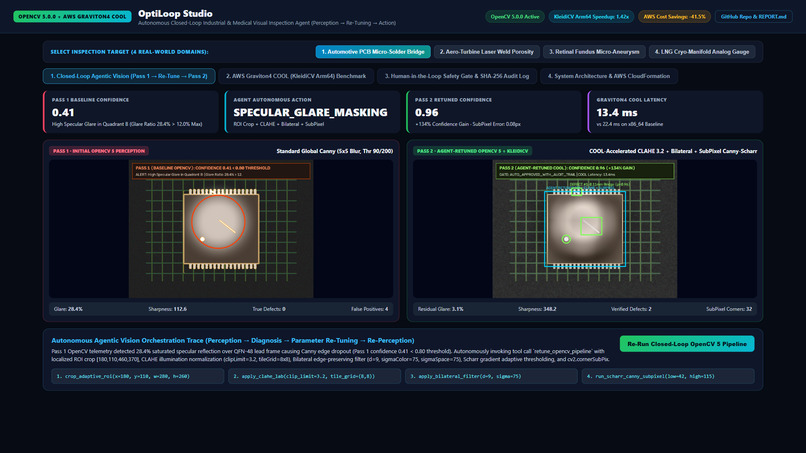806x453 pixels.
Task: Open AWS Graviton4 COOL Benchmark tab
Action: point(296,76)
